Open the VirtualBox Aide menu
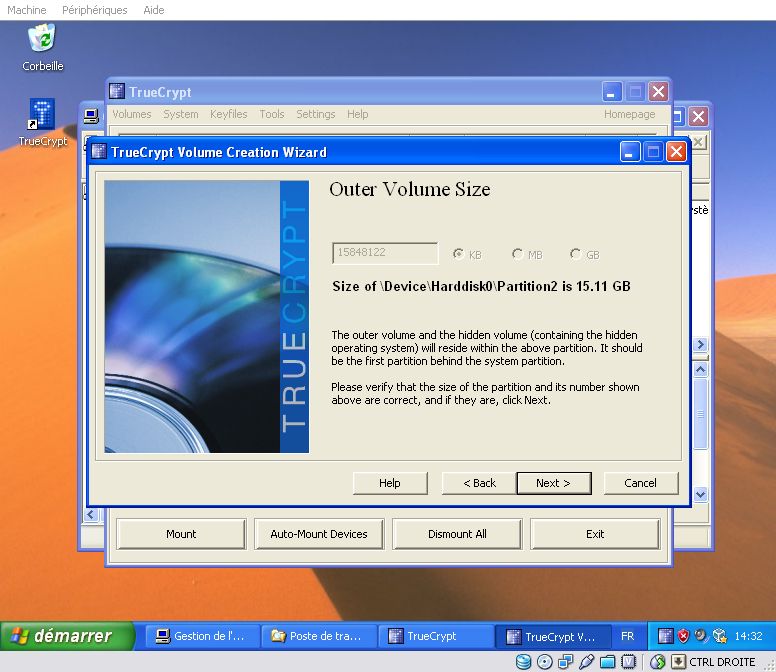 pos(153,10)
